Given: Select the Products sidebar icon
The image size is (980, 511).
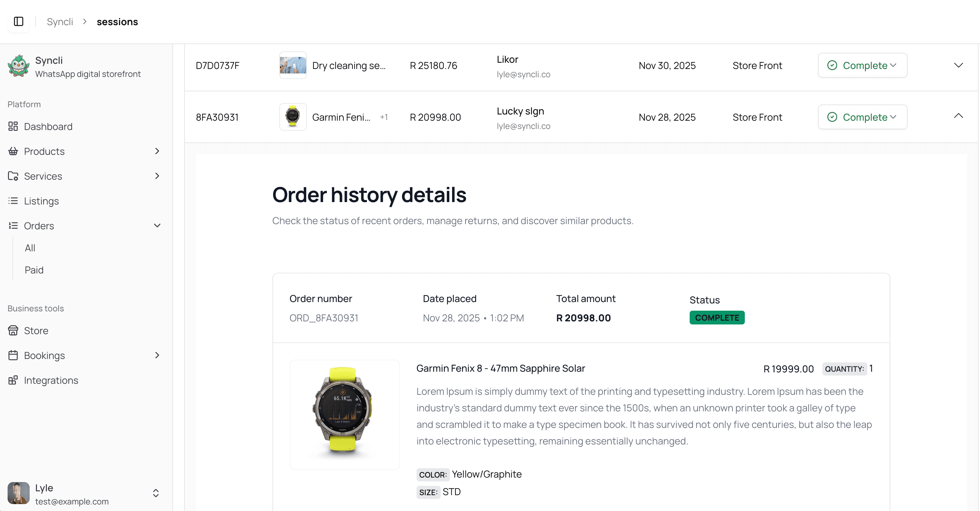Looking at the screenshot, I should [x=13, y=151].
